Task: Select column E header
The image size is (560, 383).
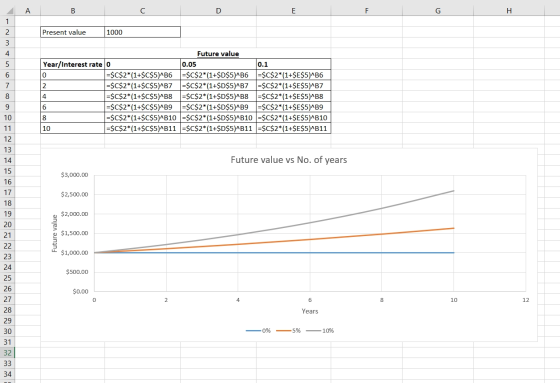Action: click(x=293, y=11)
